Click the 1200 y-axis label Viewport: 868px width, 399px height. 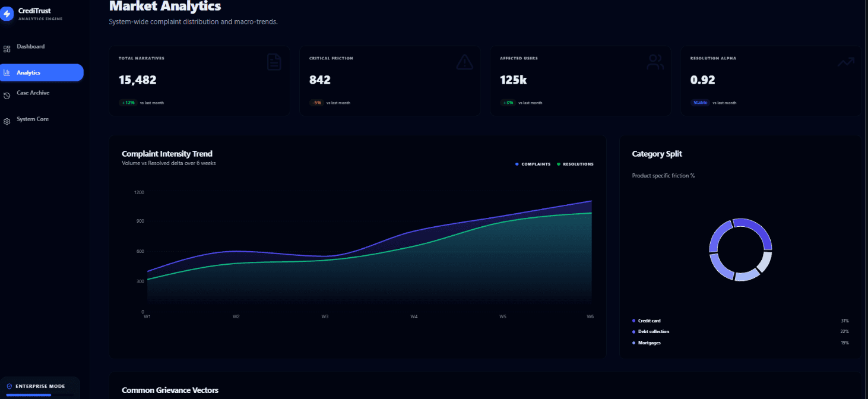coord(140,192)
